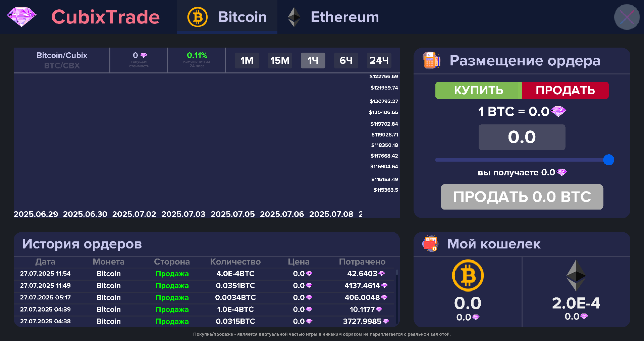
Task: Click the diamond under Bitcoin wallet balance
Action: 476,317
